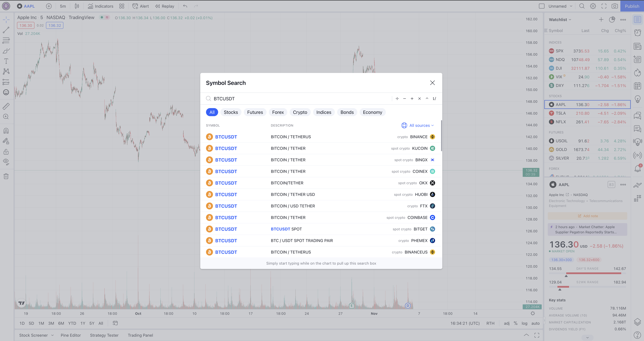Open the Strategy Tester tab
The height and width of the screenshot is (341, 644).
click(x=104, y=335)
